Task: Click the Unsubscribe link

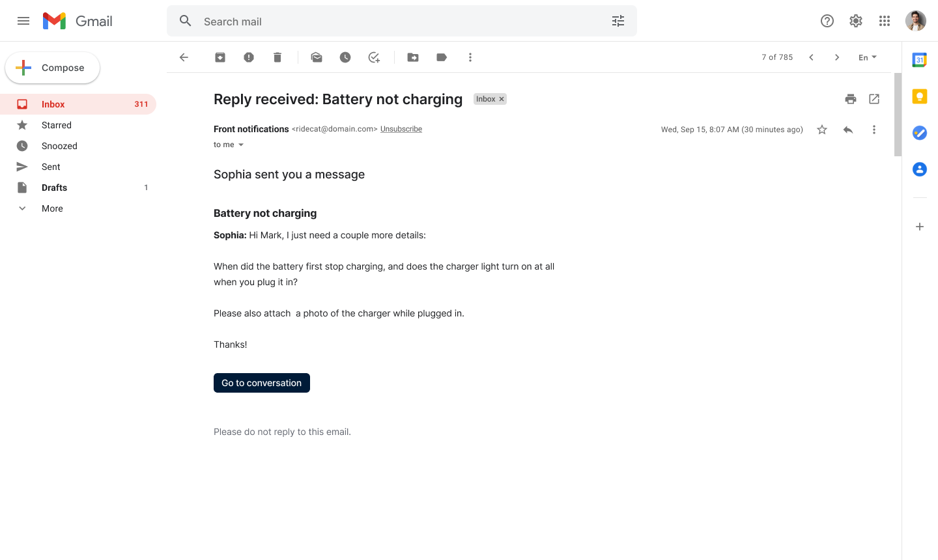Action: 401,129
